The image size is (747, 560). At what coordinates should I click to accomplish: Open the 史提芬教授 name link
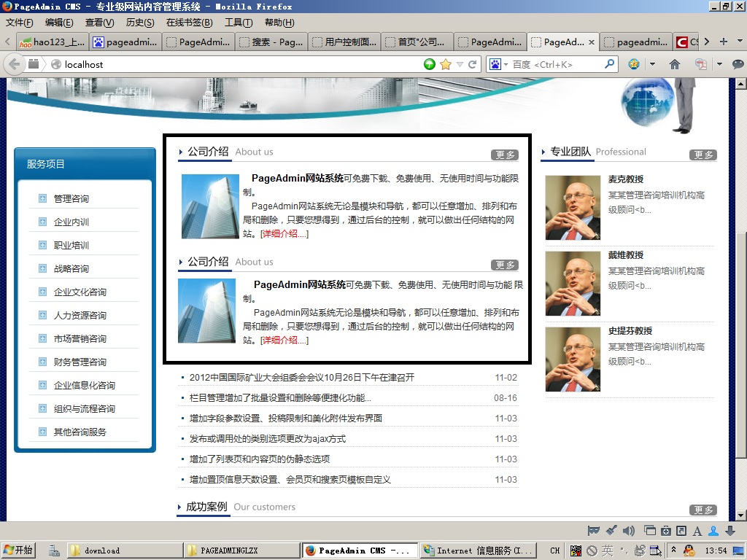(x=630, y=330)
